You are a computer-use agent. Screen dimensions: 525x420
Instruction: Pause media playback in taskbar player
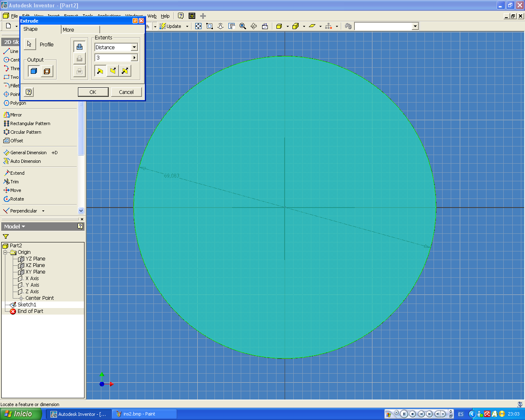pyautogui.click(x=404, y=414)
